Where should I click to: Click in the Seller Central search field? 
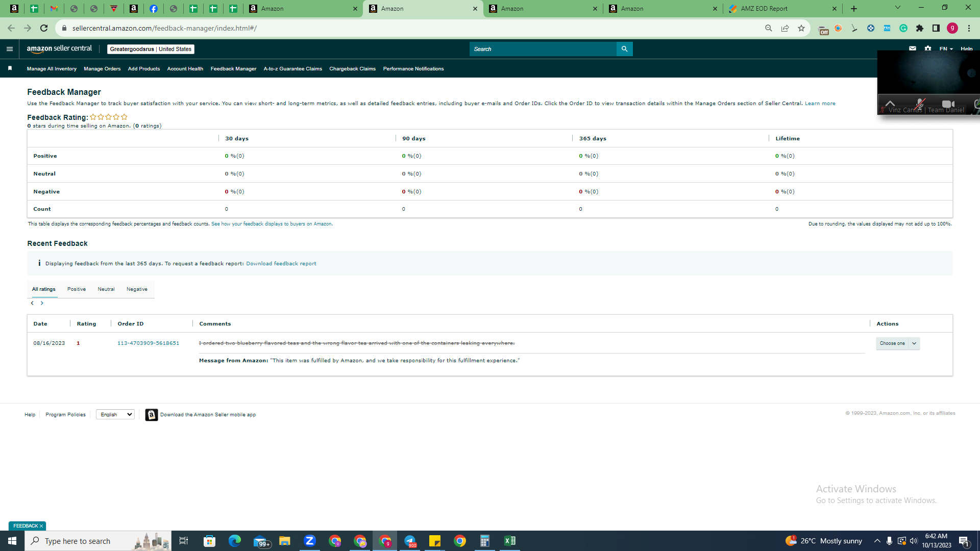543,49
